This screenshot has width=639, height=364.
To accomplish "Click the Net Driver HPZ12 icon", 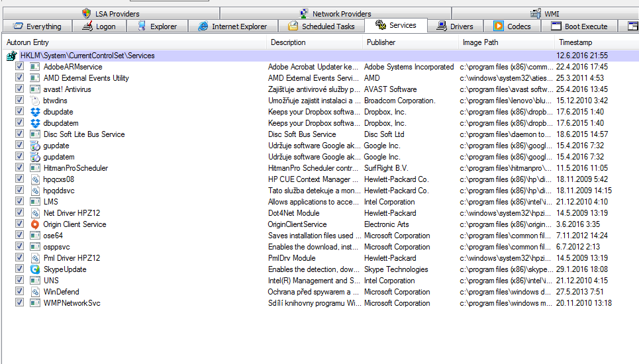I will pos(35,213).
